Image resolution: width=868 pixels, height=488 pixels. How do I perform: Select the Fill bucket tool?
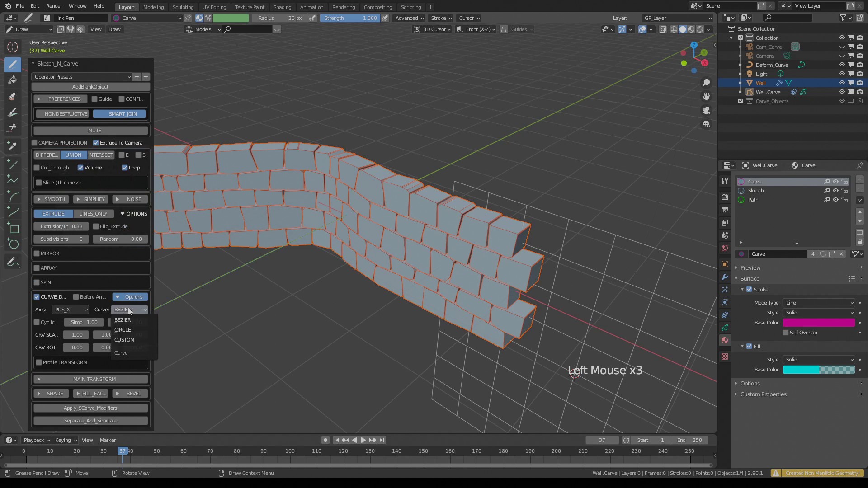[13, 80]
